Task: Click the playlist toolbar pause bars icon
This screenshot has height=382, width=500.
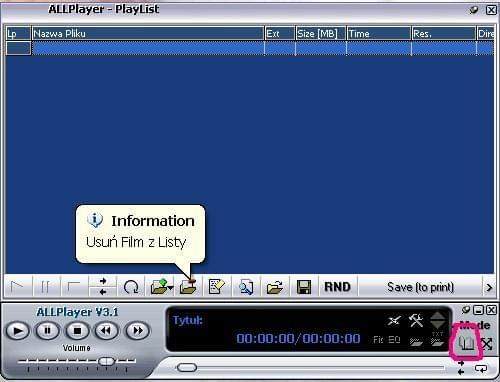Action: 45,287
